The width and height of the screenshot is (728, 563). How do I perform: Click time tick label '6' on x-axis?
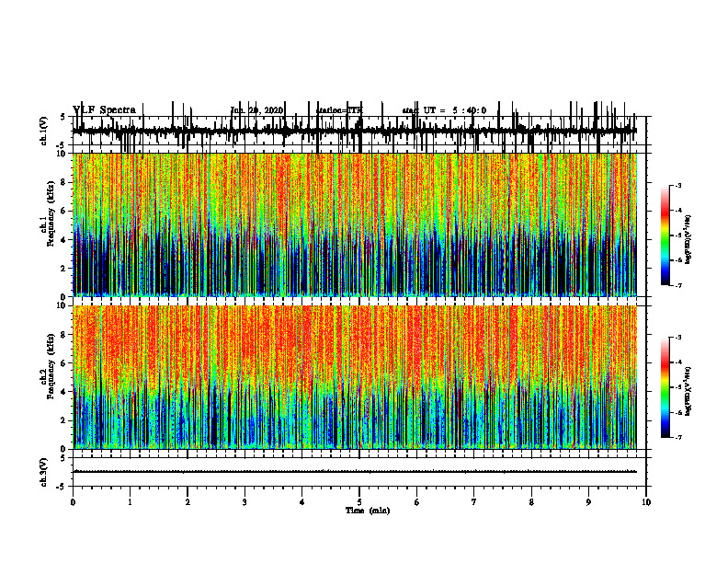pyautogui.click(x=417, y=502)
